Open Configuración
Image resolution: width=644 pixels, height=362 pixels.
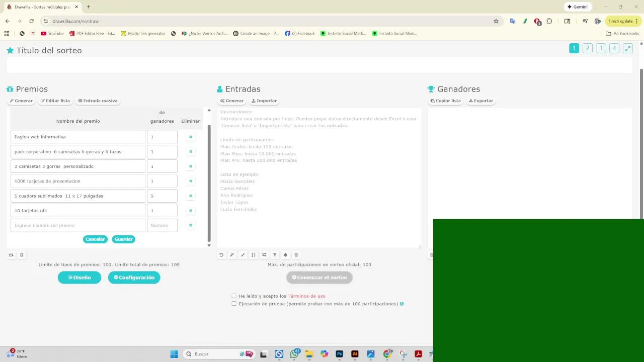134,278
